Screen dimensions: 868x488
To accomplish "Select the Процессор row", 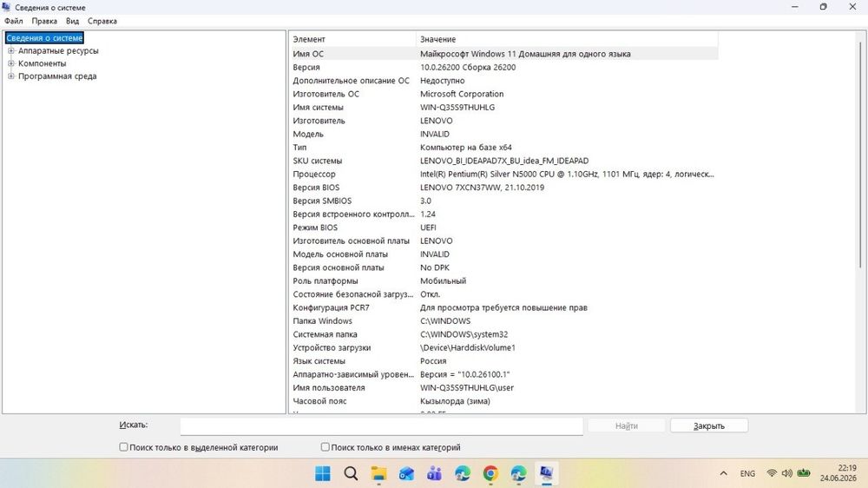I will click(503, 174).
